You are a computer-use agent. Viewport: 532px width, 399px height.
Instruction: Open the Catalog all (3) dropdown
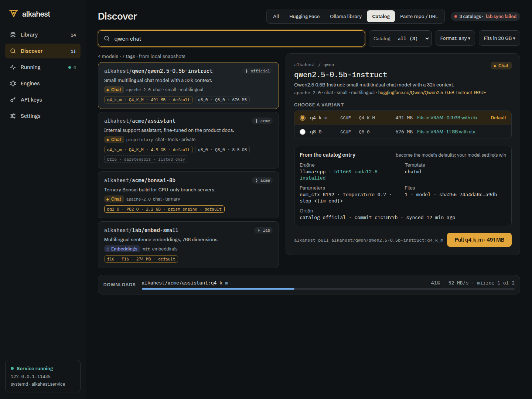point(400,38)
